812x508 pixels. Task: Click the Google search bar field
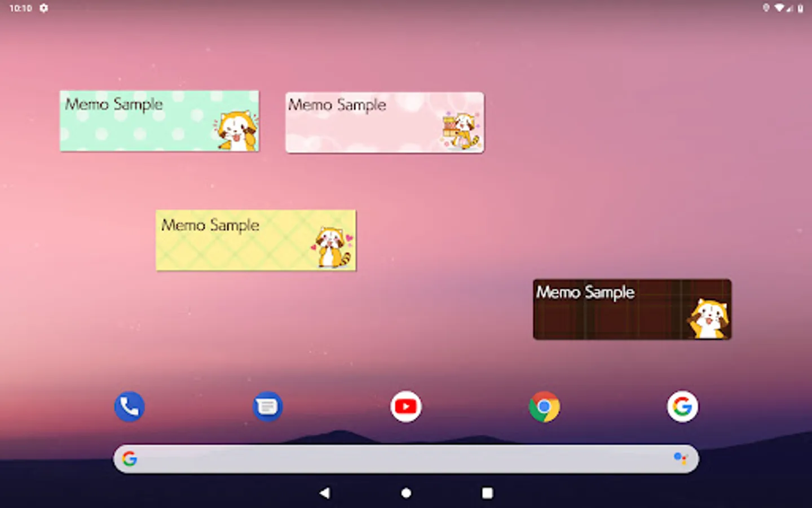(406, 458)
